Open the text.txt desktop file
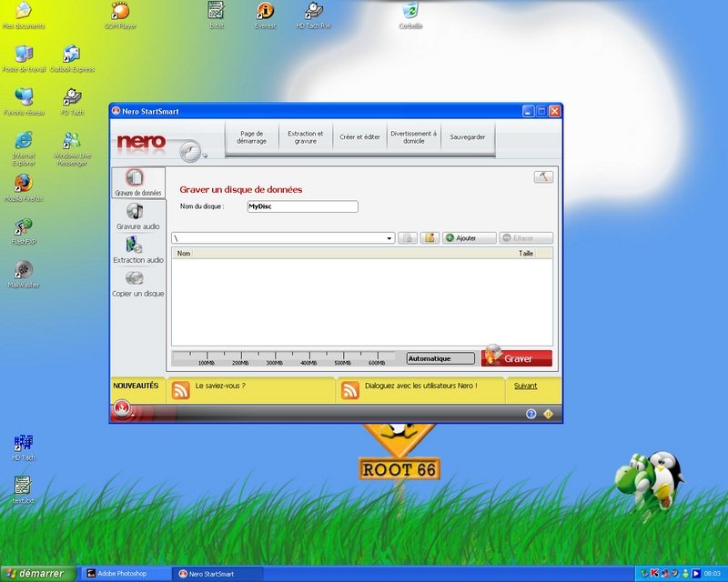The image size is (728, 582). pyautogui.click(x=24, y=490)
